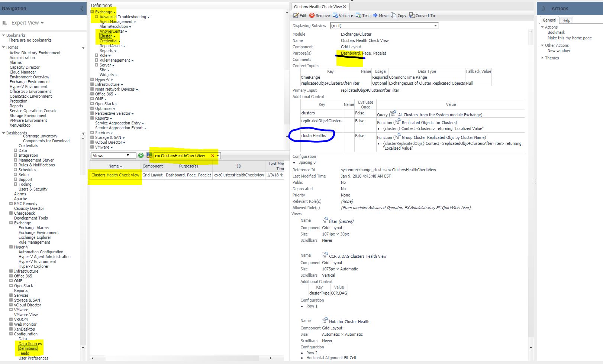Click scroll-down arrow of details pane
This screenshot has width=603, height=364.
531,348
